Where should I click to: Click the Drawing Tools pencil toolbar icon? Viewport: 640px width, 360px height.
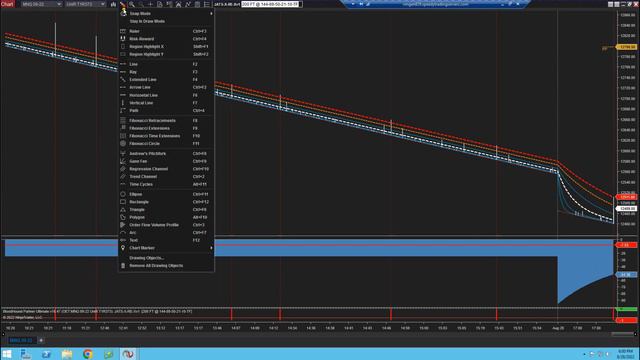pyautogui.click(x=122, y=4)
